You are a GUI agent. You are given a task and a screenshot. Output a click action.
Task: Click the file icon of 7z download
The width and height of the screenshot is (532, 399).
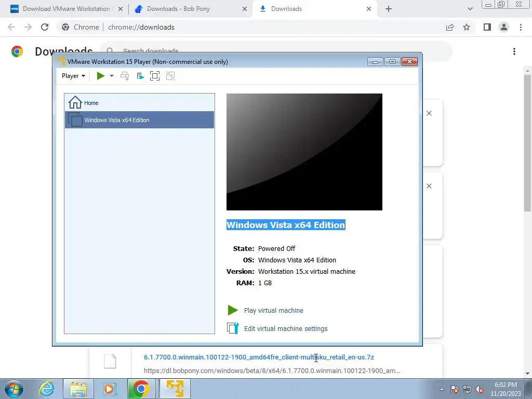[110, 362]
